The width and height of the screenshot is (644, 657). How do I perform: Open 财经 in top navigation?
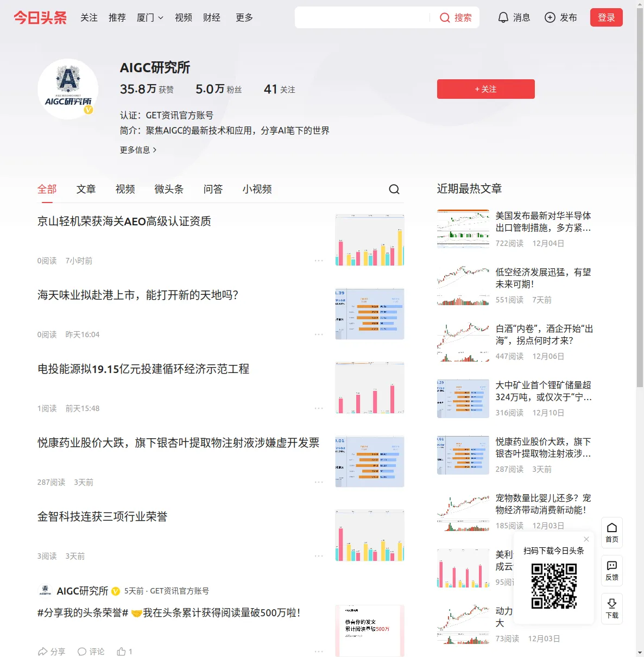[212, 18]
